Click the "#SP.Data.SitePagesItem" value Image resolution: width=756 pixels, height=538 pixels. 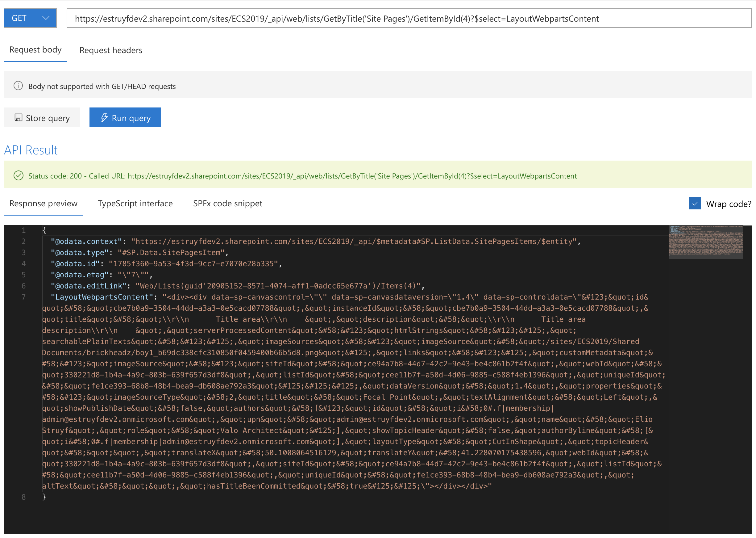pos(171,253)
